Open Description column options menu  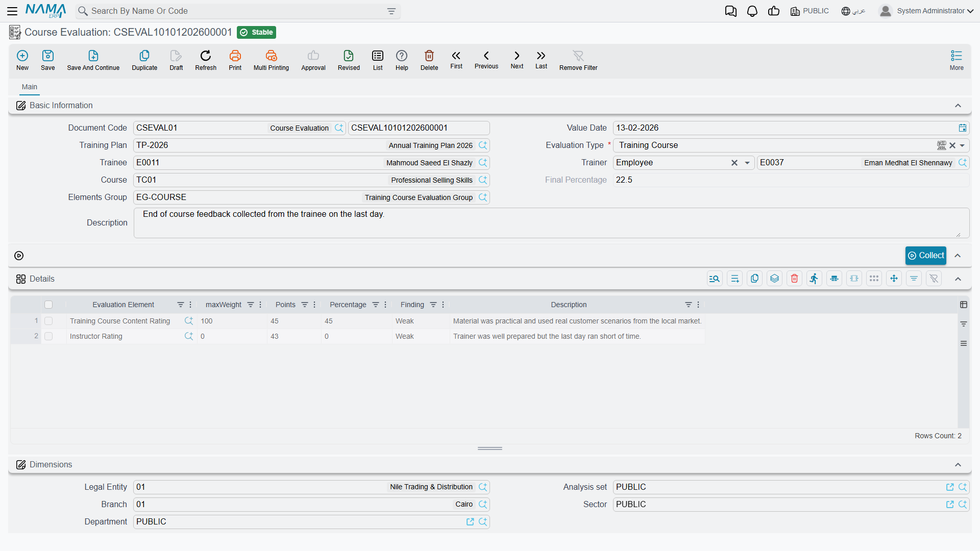tap(698, 305)
